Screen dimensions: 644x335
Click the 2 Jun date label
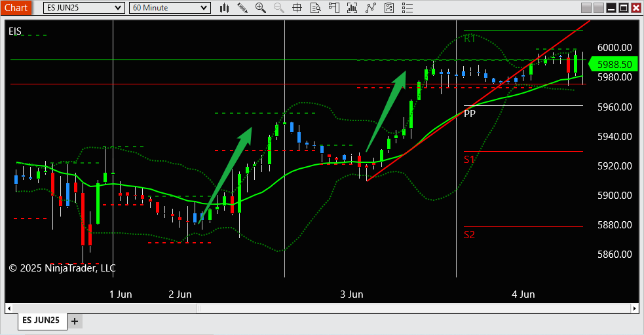click(180, 294)
